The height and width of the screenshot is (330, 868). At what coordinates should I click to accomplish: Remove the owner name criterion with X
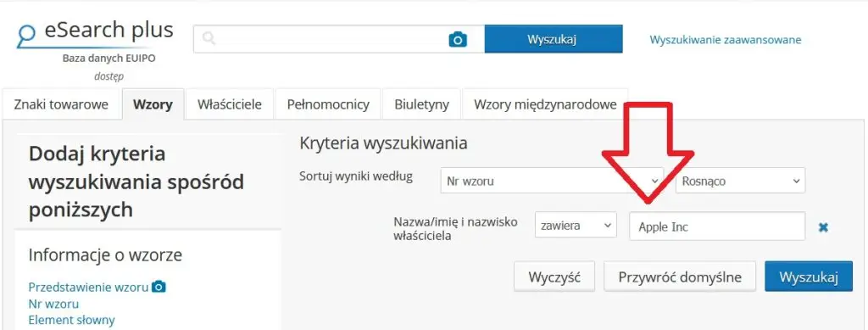(x=823, y=227)
